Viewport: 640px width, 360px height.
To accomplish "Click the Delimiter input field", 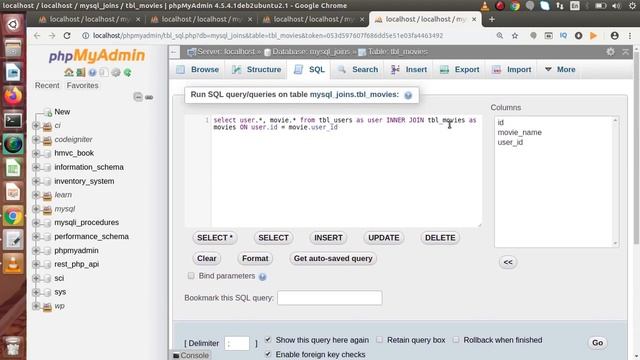I will click(x=237, y=343).
